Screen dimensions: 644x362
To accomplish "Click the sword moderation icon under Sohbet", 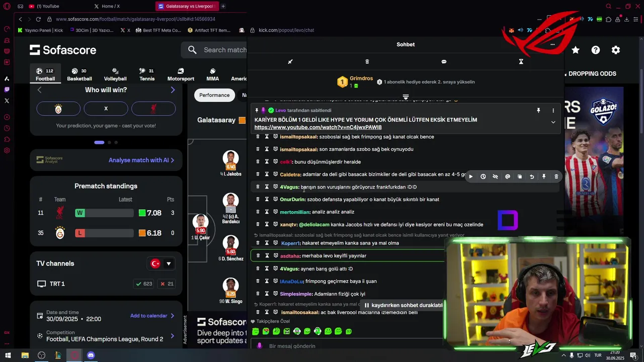I will [290, 62].
